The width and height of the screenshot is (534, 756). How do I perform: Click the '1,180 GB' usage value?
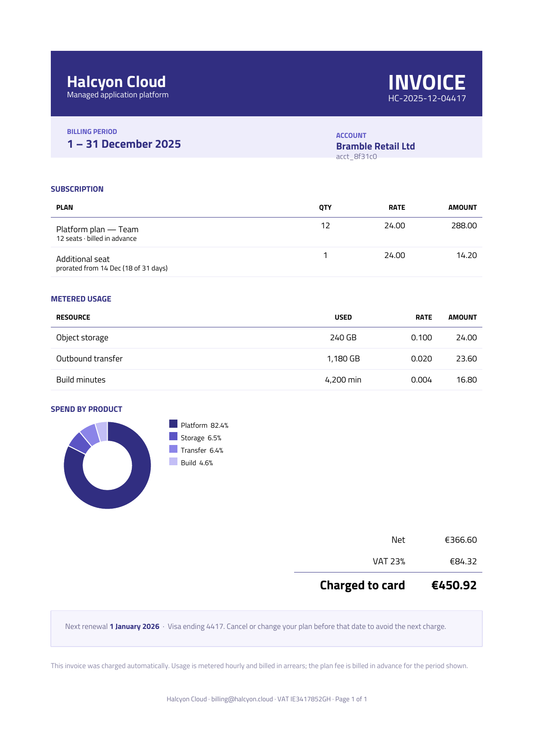tap(343, 359)
